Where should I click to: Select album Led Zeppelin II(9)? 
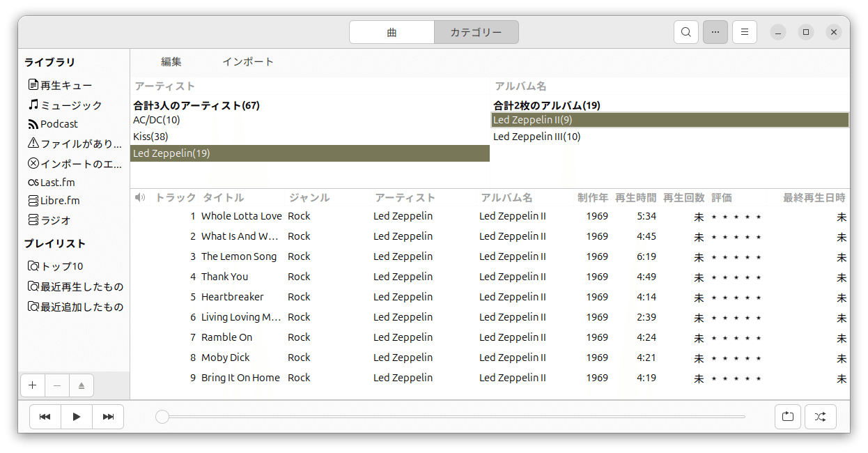click(669, 120)
